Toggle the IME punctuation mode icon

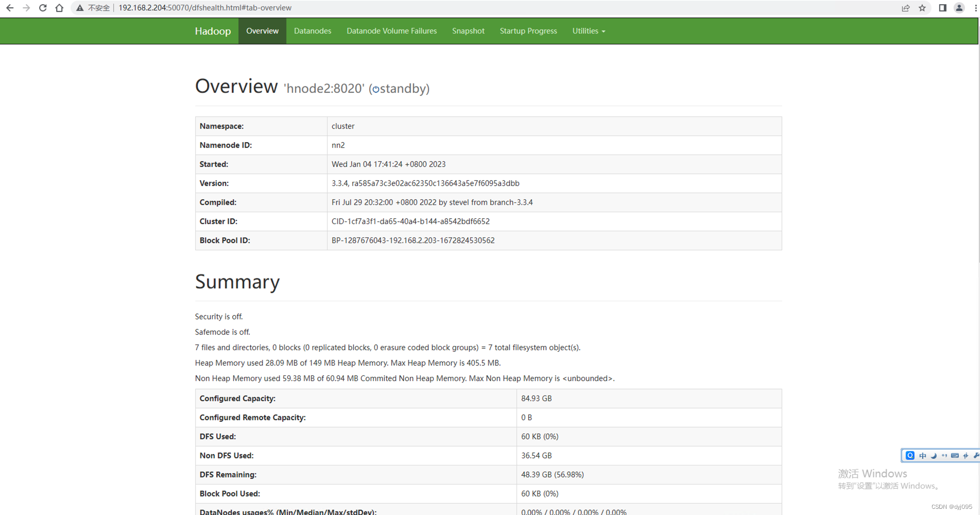coord(944,455)
